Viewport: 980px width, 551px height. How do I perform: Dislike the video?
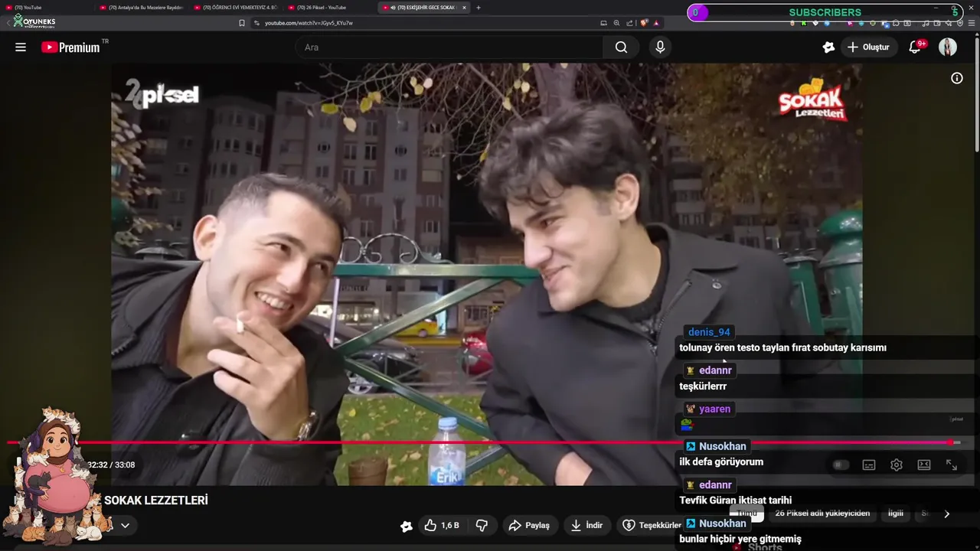pyautogui.click(x=482, y=525)
